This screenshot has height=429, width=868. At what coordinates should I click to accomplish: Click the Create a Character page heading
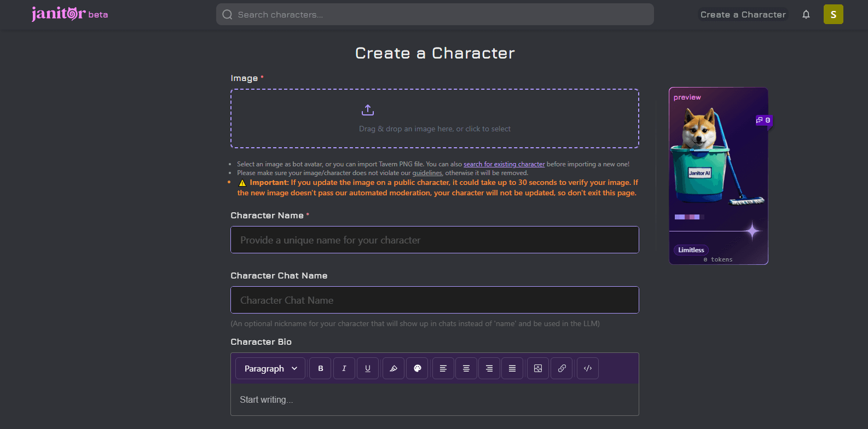coord(435,53)
